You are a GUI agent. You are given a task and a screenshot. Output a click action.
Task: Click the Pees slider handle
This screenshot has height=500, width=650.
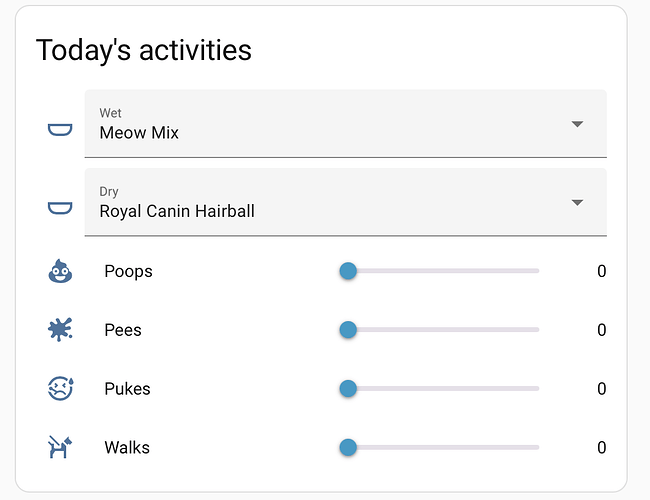348,330
